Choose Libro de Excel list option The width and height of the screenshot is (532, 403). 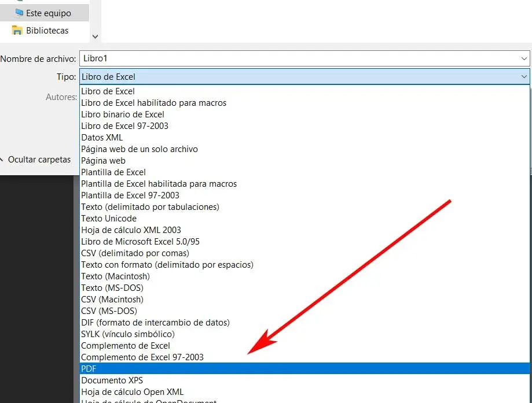pos(304,91)
